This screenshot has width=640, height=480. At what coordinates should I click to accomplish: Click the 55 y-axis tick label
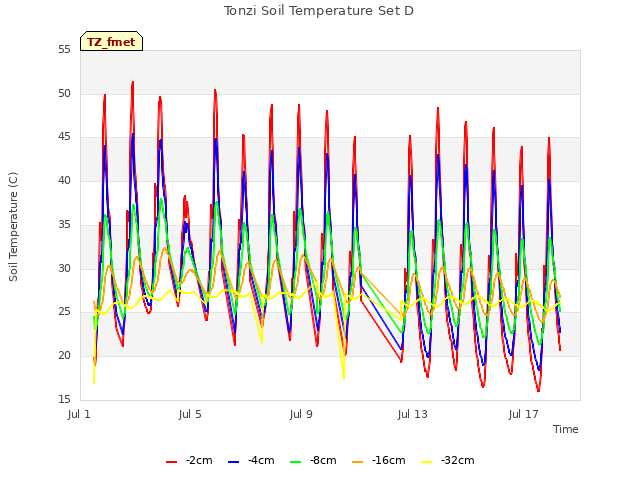[64, 50]
